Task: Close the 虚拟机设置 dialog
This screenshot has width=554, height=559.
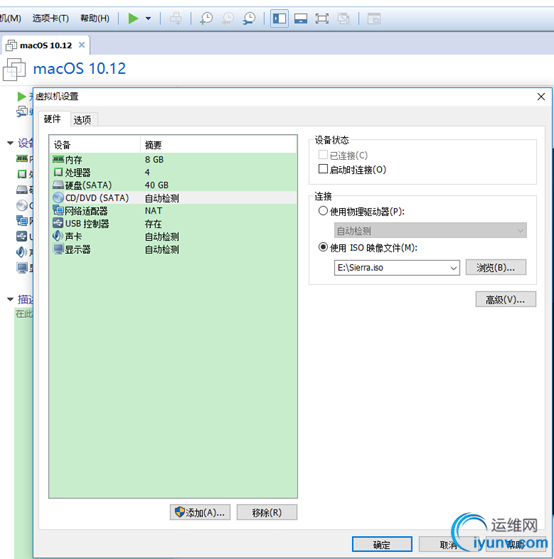Action: point(541,97)
